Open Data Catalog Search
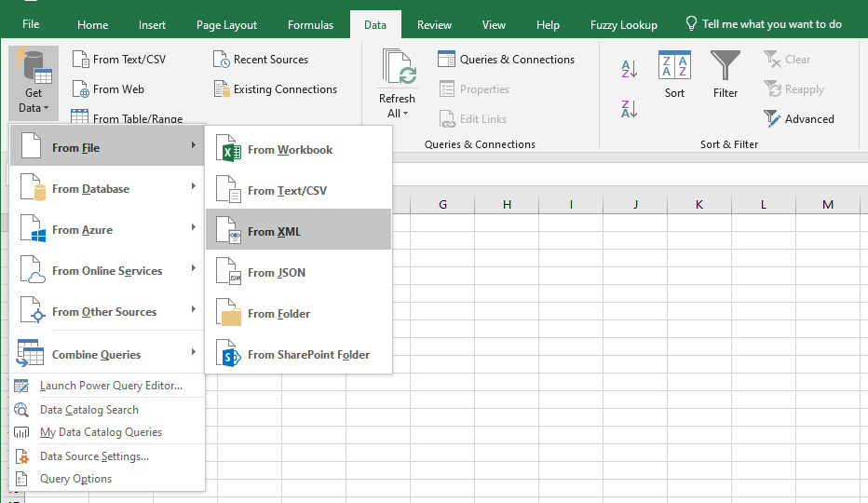The width and height of the screenshot is (868, 503). point(107,409)
